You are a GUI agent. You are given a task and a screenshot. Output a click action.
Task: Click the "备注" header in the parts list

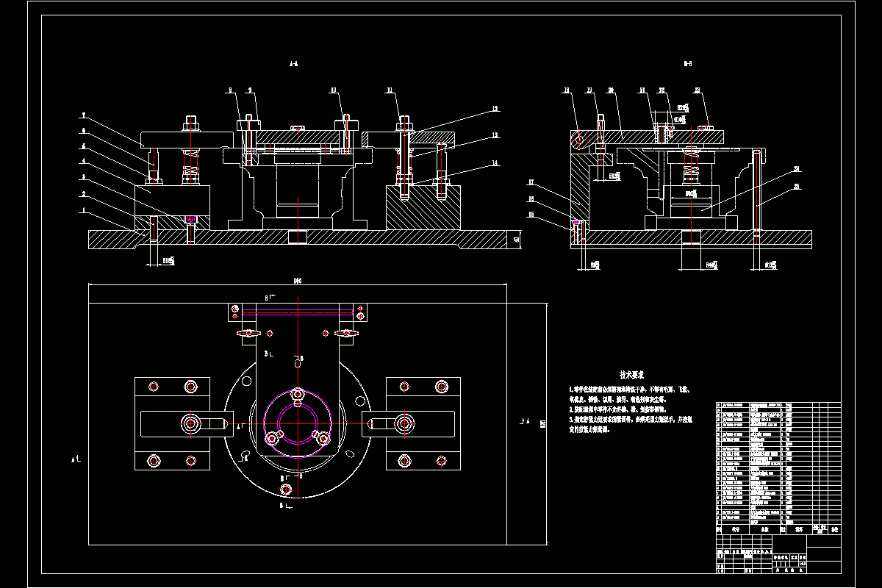coord(834,529)
